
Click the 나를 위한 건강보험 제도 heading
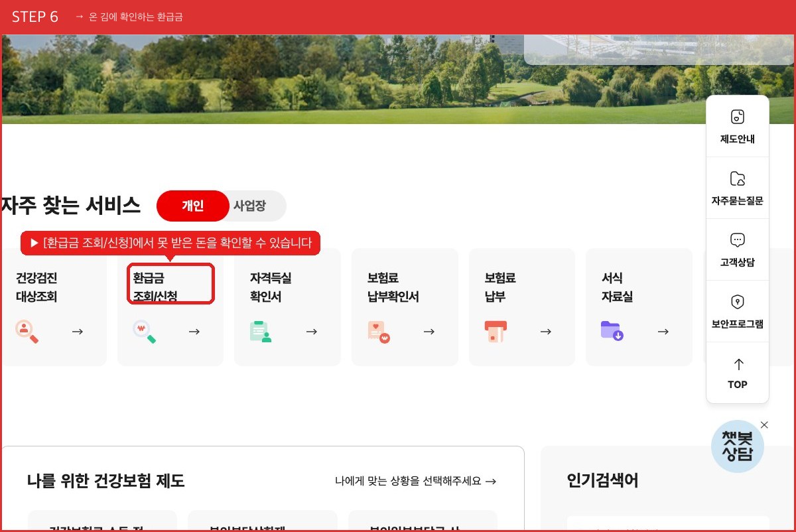[106, 480]
